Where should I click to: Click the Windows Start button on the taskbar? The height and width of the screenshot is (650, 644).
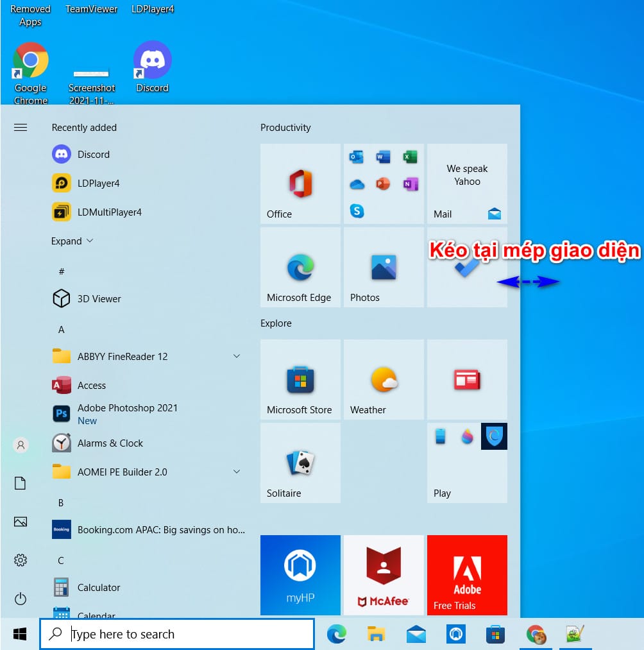click(19, 634)
